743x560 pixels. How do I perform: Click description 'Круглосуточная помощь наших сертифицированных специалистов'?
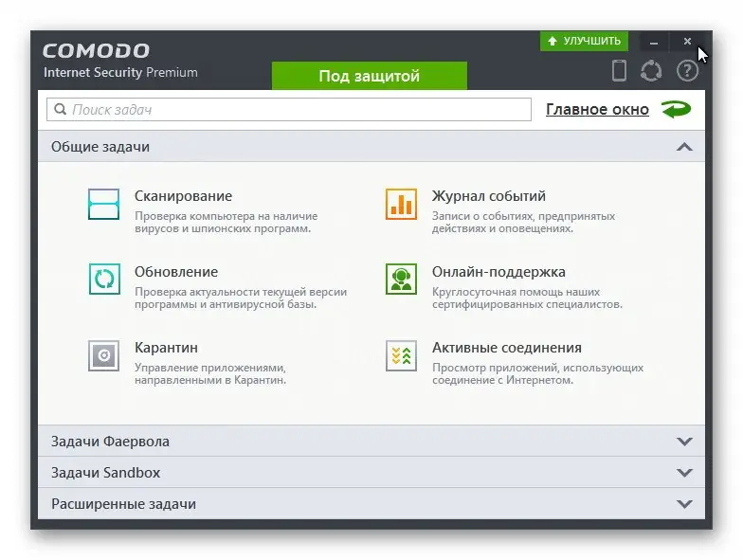pyautogui.click(x=527, y=298)
